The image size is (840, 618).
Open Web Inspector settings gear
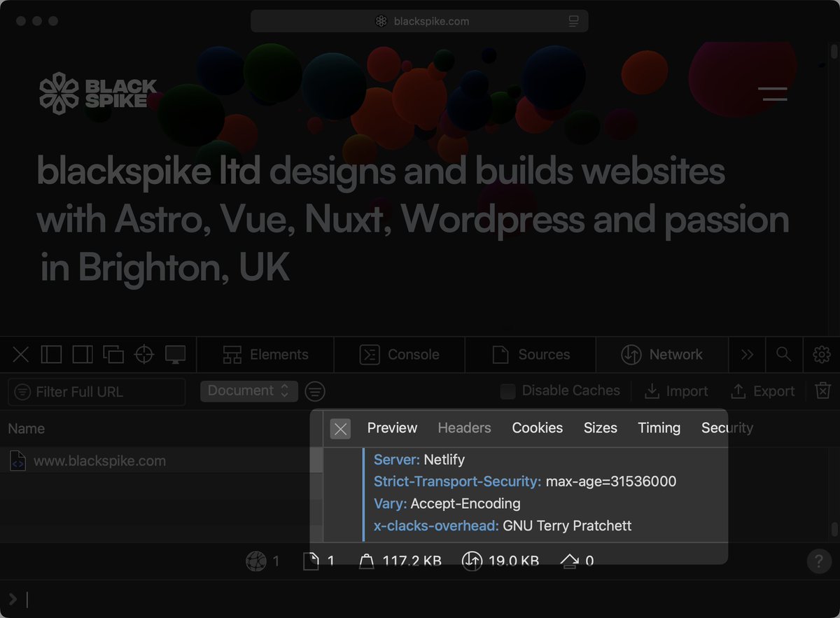(821, 355)
